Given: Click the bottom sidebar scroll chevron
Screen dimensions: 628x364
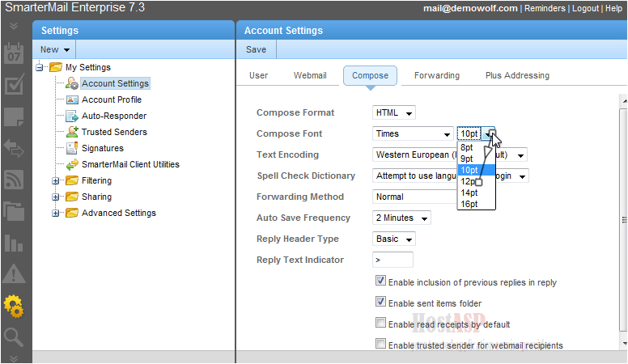Looking at the screenshot, I should click(x=14, y=358).
